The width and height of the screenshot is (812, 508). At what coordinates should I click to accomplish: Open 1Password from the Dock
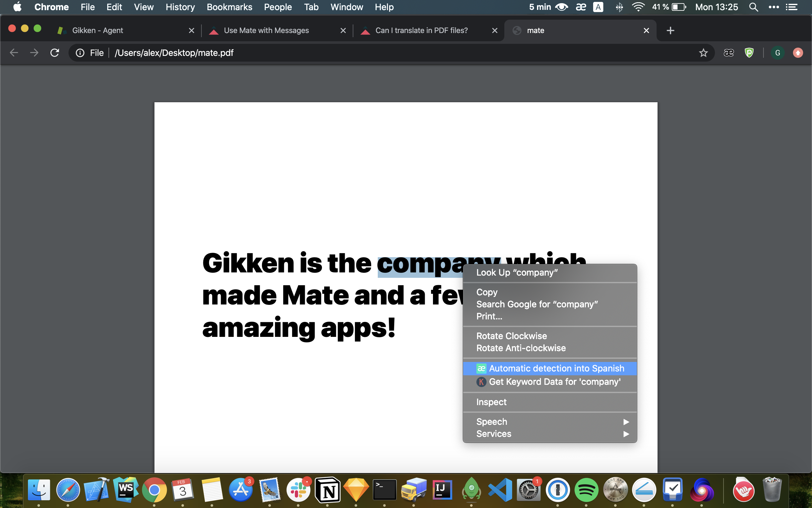[558, 490]
